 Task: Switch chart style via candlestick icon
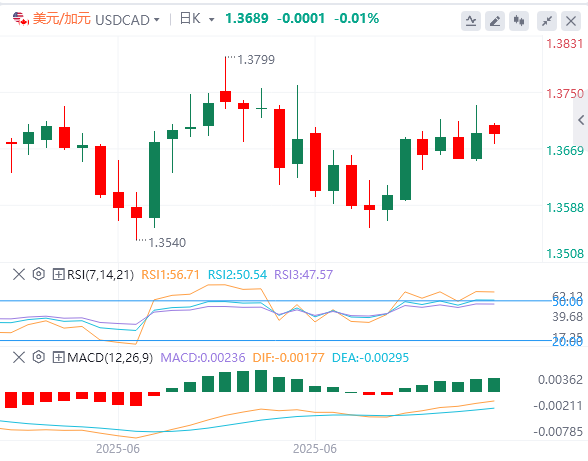point(519,21)
